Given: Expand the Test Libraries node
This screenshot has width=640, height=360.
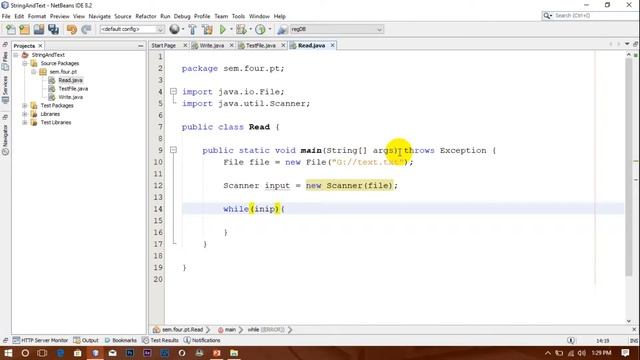Looking at the screenshot, I should (25, 122).
